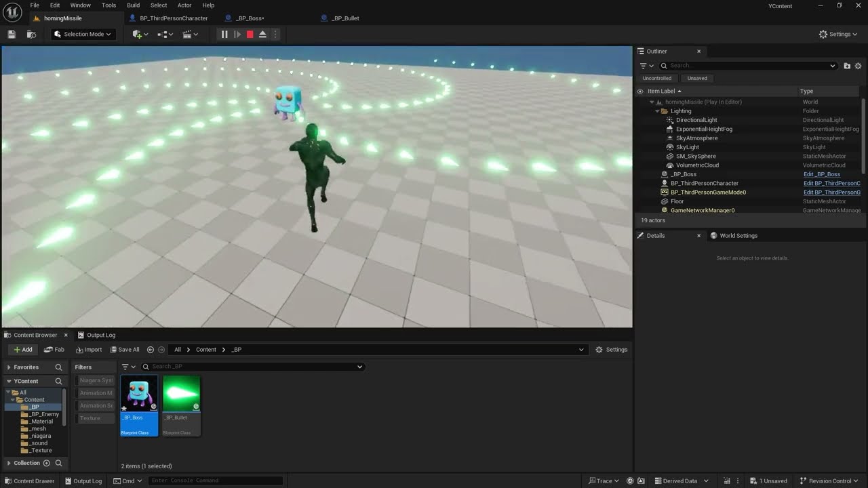Image resolution: width=868 pixels, height=488 pixels.
Task: Open the Blueprints toolbar dropdown
Action: [x=165, y=35]
